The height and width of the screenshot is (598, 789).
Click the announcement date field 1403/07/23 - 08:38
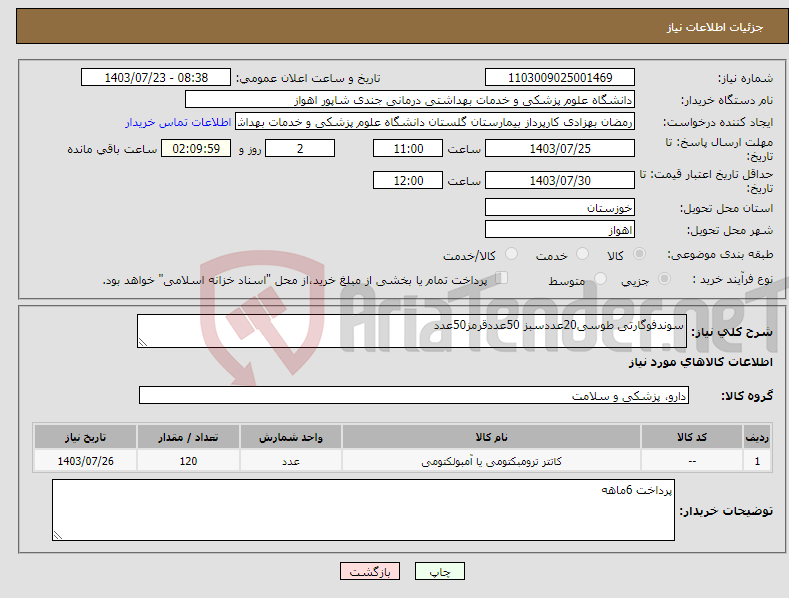[156, 78]
